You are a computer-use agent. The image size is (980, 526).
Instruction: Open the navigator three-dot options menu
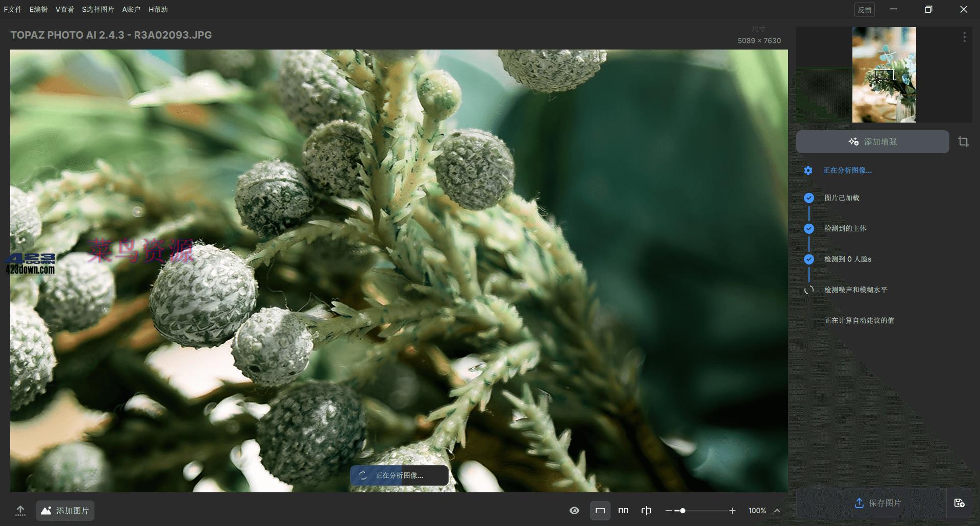coord(964,37)
